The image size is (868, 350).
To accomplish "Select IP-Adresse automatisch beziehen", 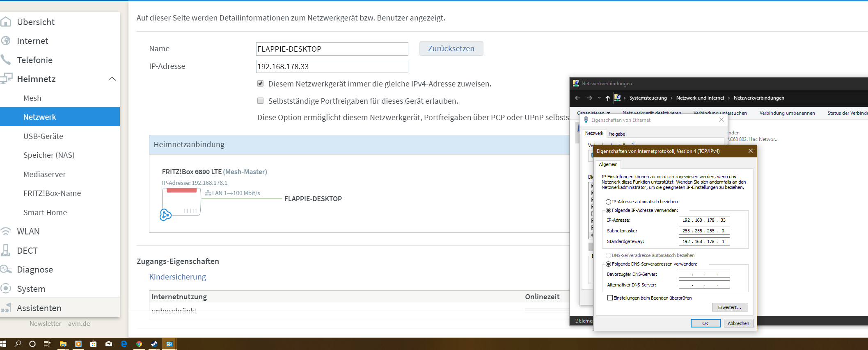I will point(608,202).
